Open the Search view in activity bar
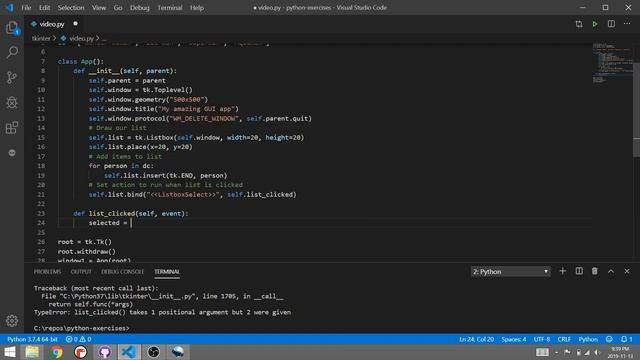The height and width of the screenshot is (360, 640). coord(12,52)
